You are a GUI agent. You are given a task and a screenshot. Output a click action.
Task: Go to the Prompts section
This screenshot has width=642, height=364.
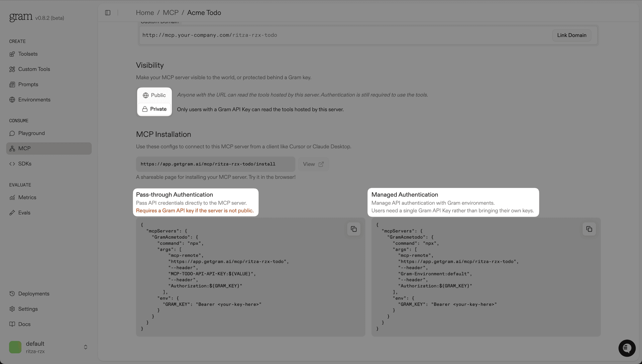[x=28, y=84]
